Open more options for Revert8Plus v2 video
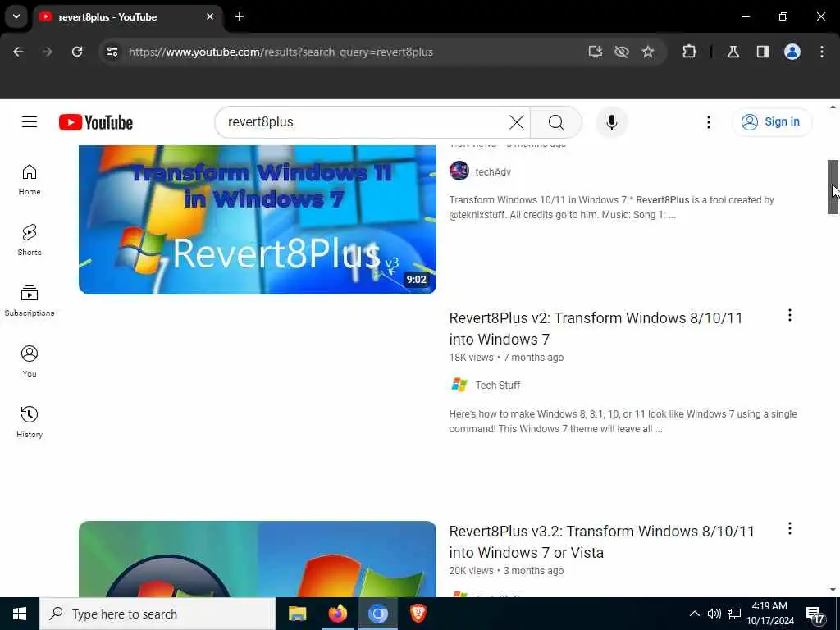The height and width of the screenshot is (630, 840). 789,316
